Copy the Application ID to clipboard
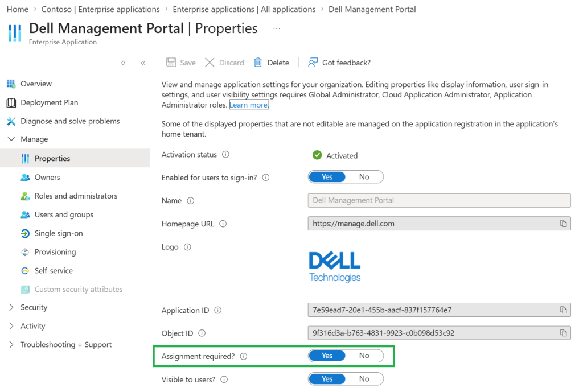583x392 pixels. coord(563,310)
